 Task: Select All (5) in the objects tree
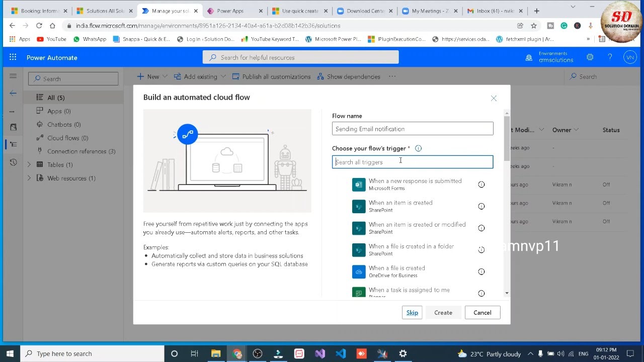pos(73,98)
